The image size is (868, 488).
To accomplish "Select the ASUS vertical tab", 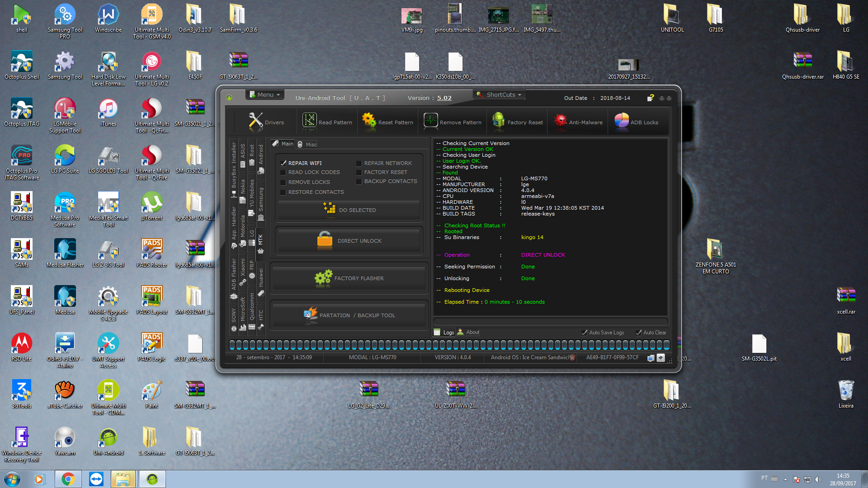I will tap(243, 155).
